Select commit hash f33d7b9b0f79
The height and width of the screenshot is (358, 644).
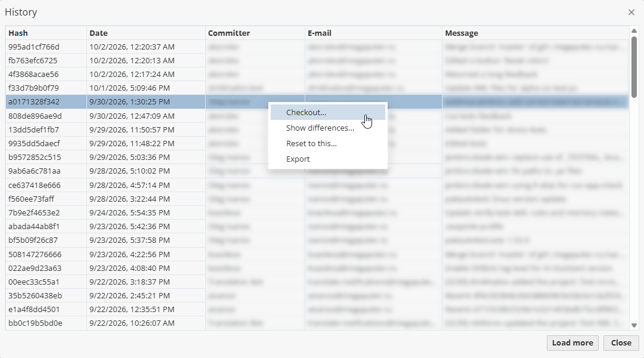(33, 88)
